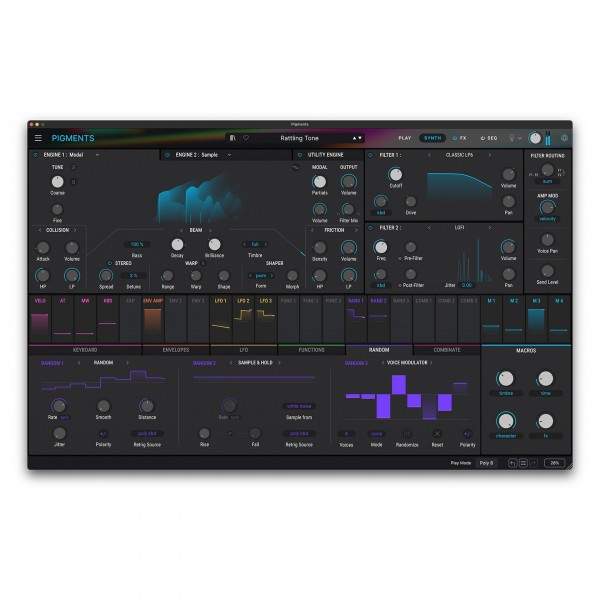Click the poly kbd Retrig Source in Random 1
Viewport: 600px width, 600px height.
click(147, 434)
